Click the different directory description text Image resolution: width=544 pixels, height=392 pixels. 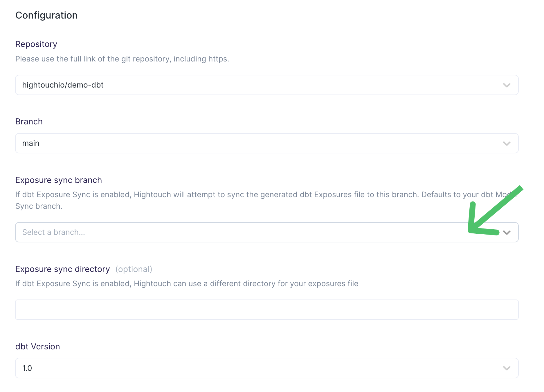coord(187,284)
